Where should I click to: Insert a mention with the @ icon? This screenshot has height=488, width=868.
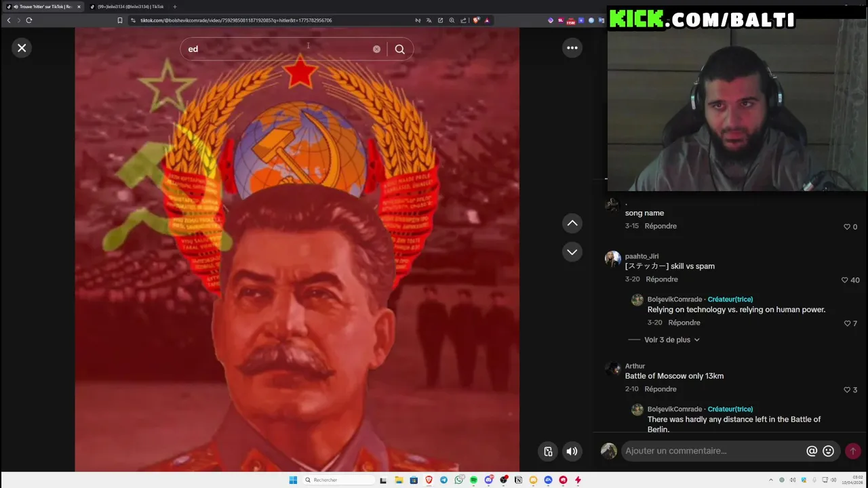click(x=812, y=451)
